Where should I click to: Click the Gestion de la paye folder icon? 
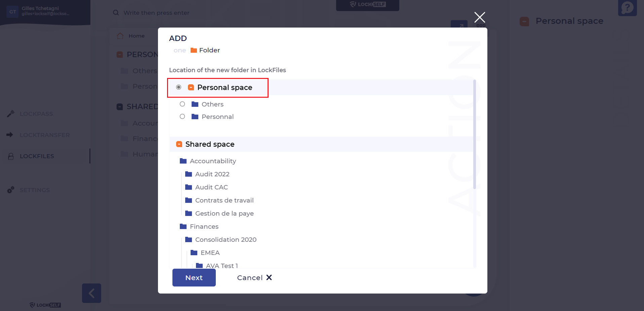189,213
